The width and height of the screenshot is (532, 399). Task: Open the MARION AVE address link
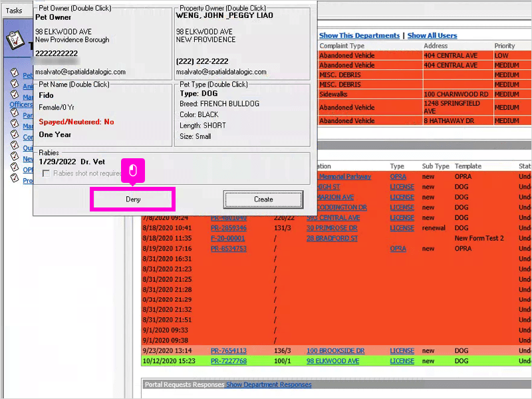coord(336,197)
